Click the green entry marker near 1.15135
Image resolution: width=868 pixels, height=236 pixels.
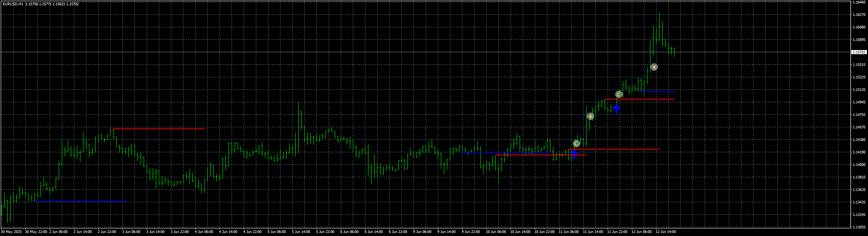pyautogui.click(x=619, y=94)
